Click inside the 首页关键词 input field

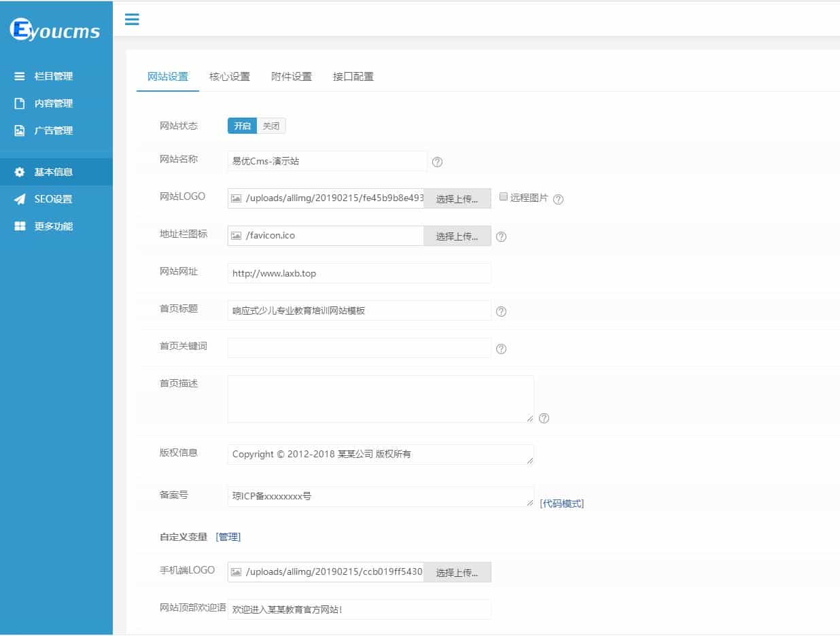pos(359,348)
